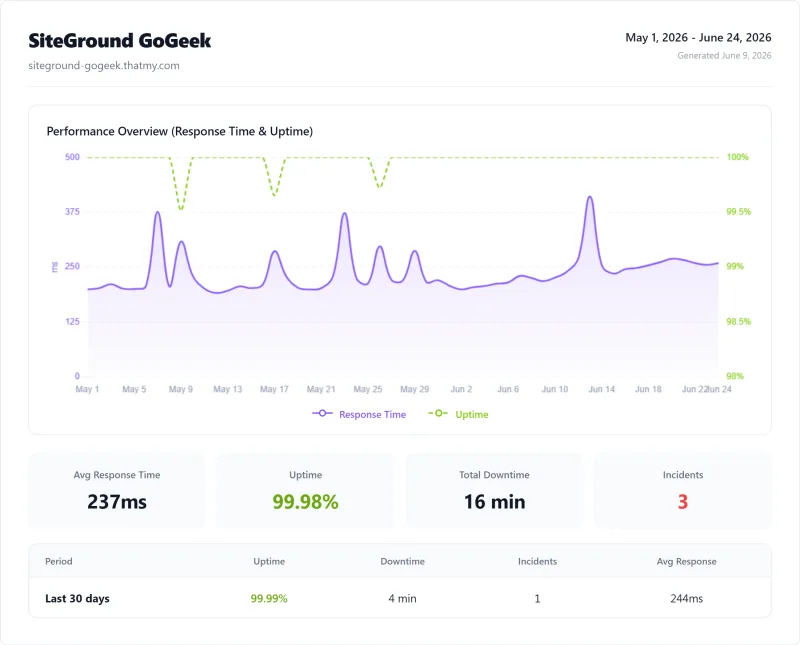This screenshot has width=800, height=645.
Task: Click the May 17 uptime dip
Action: 274,195
